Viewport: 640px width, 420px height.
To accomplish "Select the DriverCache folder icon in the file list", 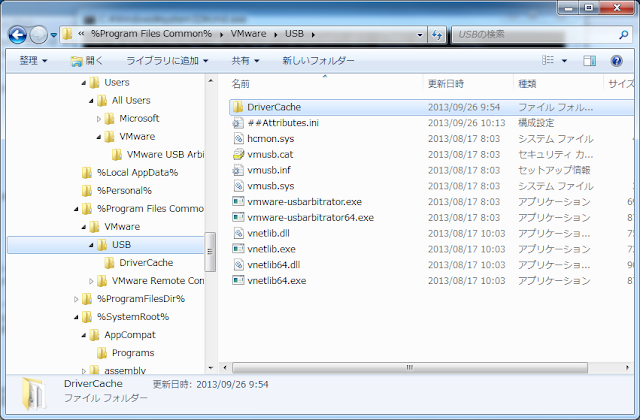I will point(238,107).
